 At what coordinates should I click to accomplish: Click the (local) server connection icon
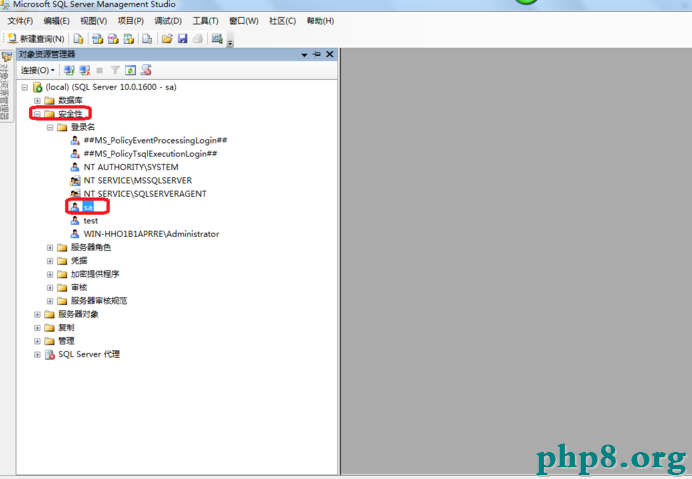click(38, 87)
